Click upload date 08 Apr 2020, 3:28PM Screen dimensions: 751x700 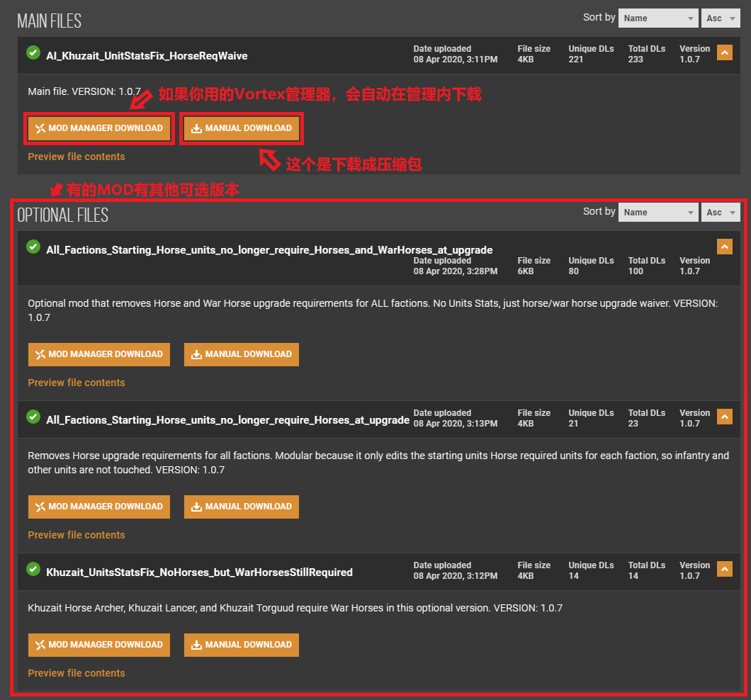456,271
